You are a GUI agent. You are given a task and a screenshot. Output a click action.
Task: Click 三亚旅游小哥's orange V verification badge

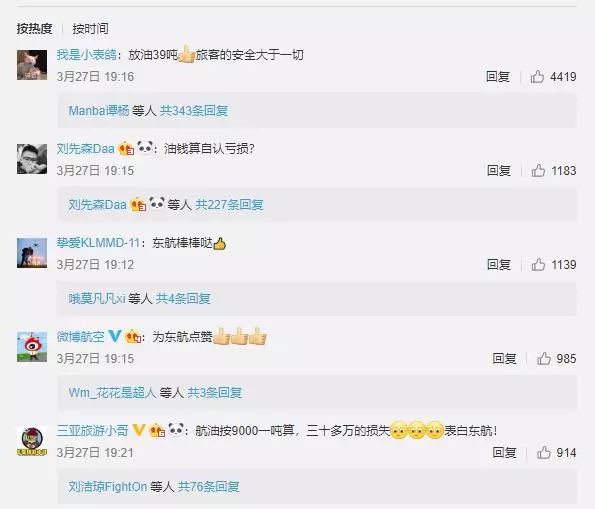point(138,430)
